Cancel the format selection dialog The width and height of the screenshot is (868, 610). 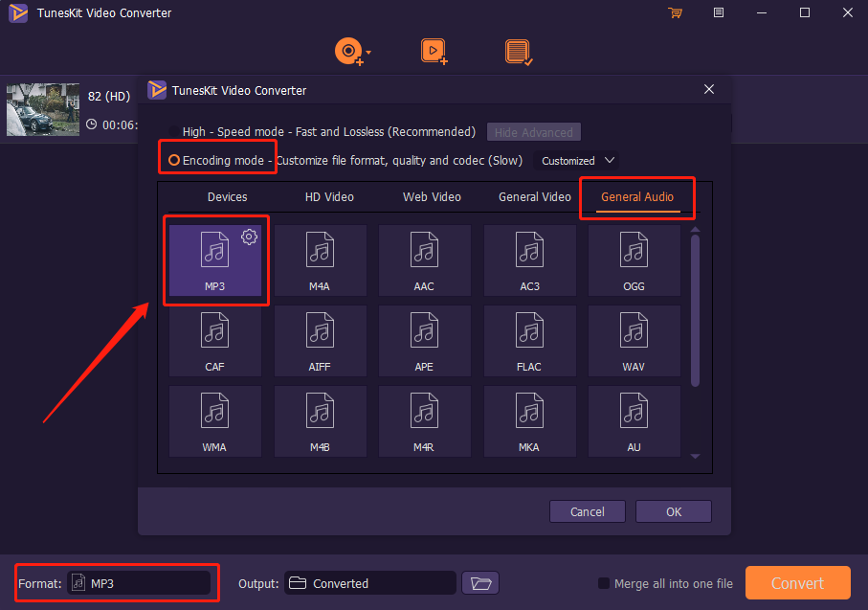[x=588, y=511]
